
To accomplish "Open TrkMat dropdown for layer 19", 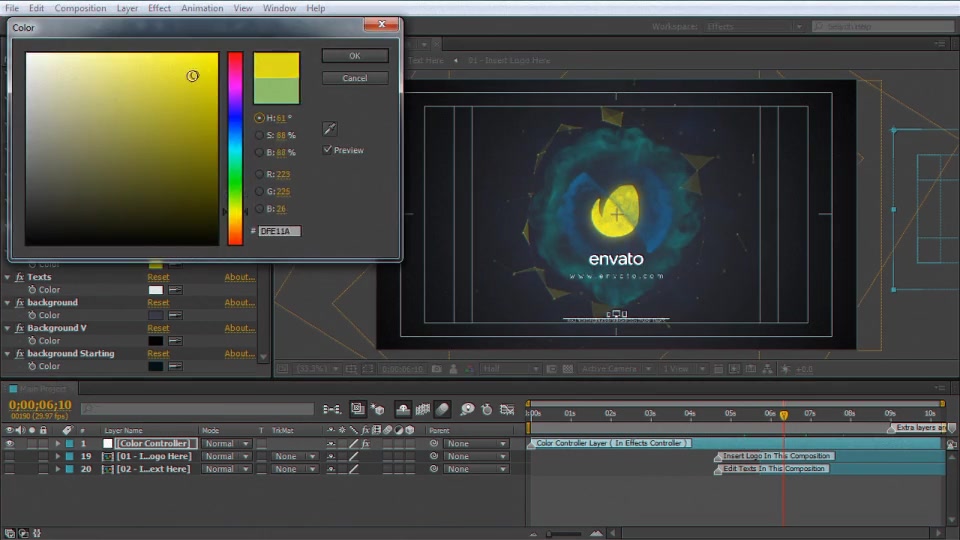I will (x=294, y=457).
